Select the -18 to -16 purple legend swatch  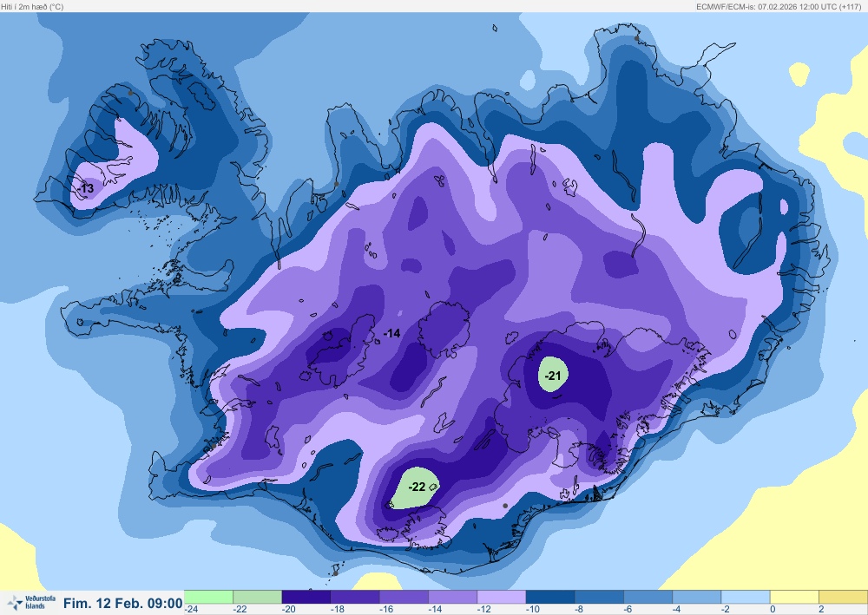[355, 597]
